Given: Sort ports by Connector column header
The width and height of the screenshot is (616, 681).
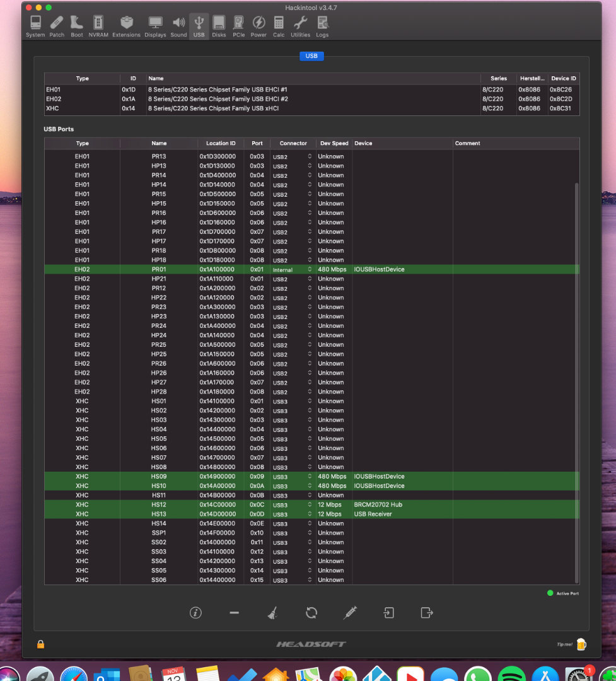Looking at the screenshot, I should tap(293, 143).
